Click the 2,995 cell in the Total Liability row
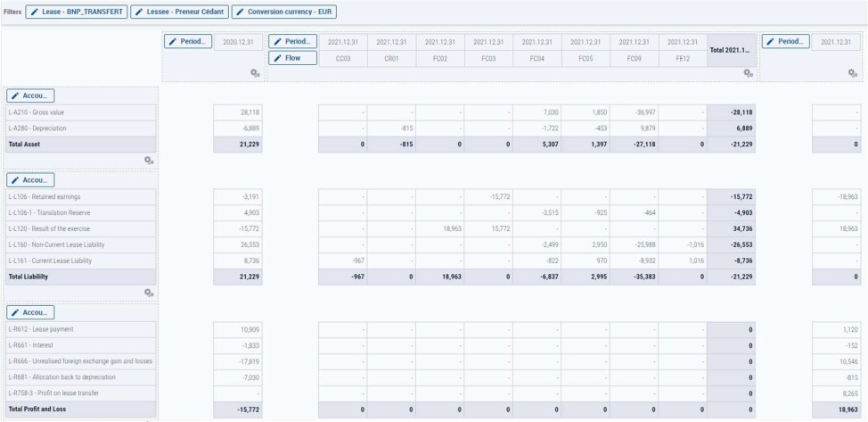 (x=585, y=277)
